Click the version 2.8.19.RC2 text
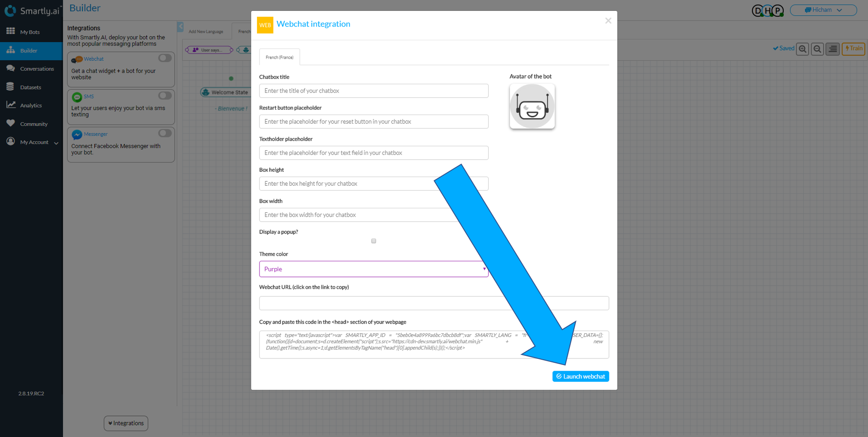This screenshot has width=868, height=437. pos(31,394)
